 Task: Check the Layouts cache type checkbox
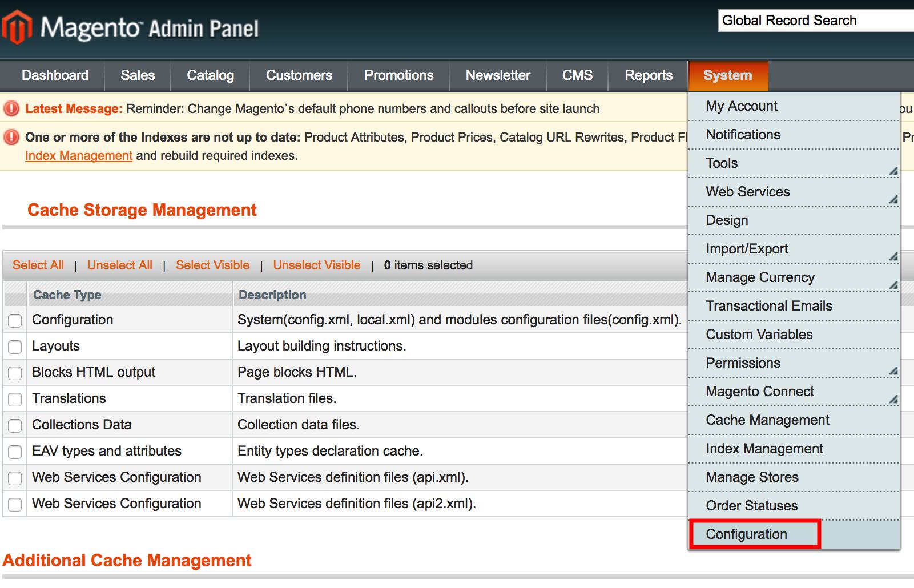15,347
